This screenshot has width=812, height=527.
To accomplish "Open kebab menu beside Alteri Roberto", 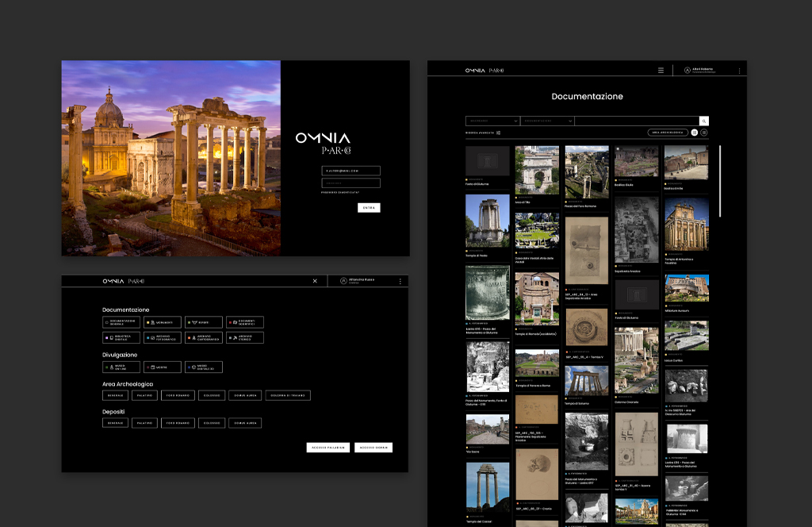I will (739, 71).
